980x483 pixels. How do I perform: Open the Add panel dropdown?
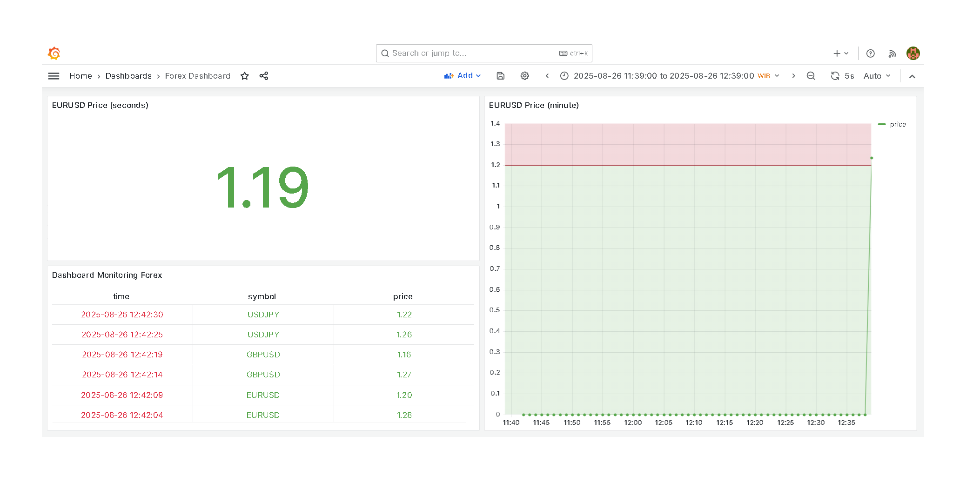pyautogui.click(x=463, y=76)
